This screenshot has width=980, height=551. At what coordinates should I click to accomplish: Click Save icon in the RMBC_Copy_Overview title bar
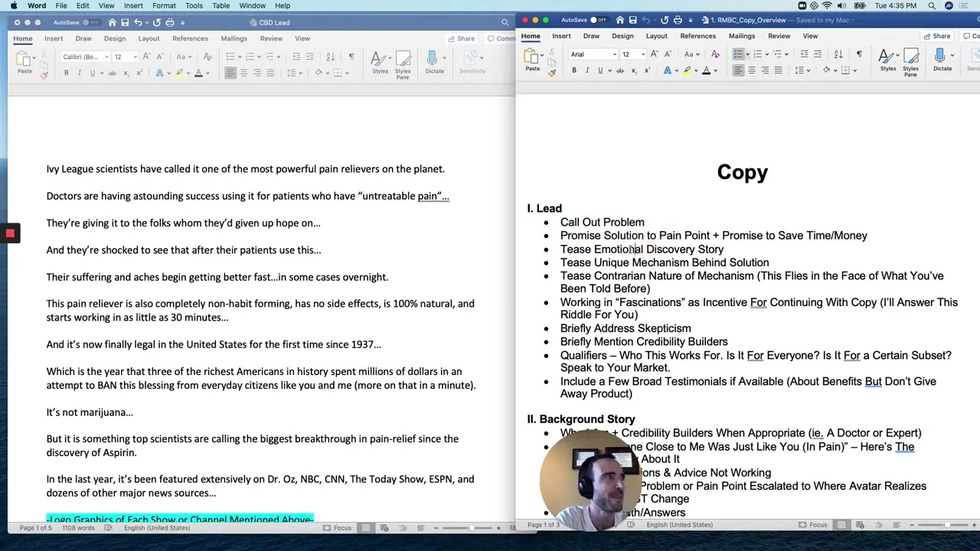pos(633,20)
